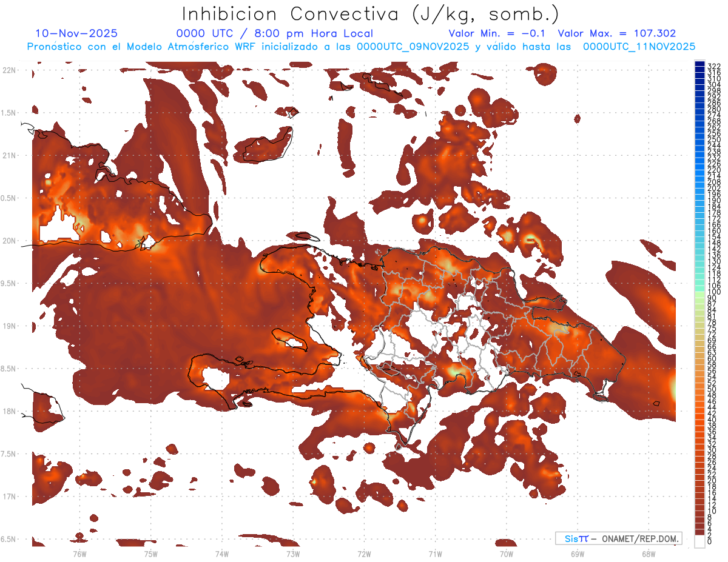Click the '73W' longitude label

pos(293,554)
